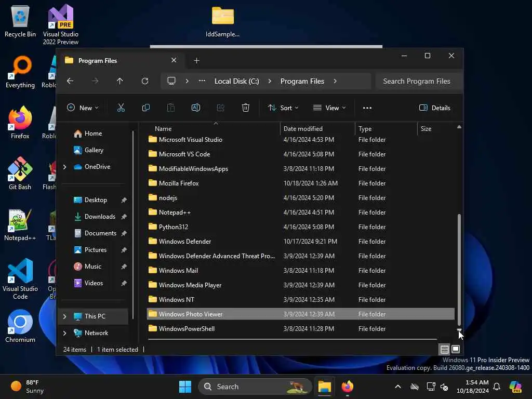Open Pictures quick access item
This screenshot has height=399, width=532.
point(96,250)
